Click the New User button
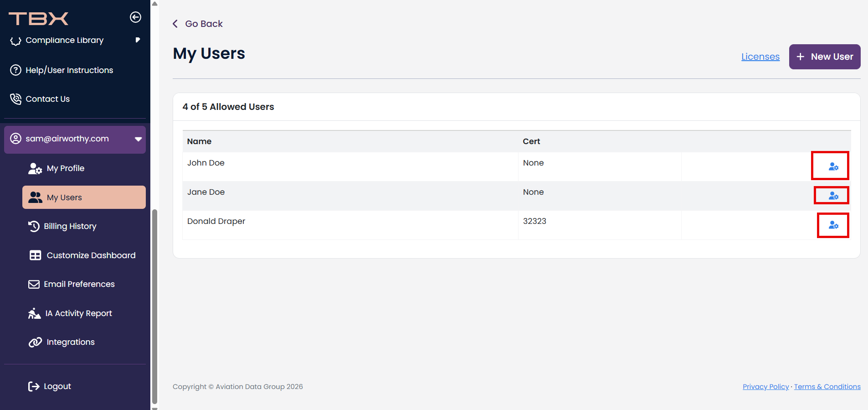This screenshot has width=868, height=410. click(x=824, y=57)
